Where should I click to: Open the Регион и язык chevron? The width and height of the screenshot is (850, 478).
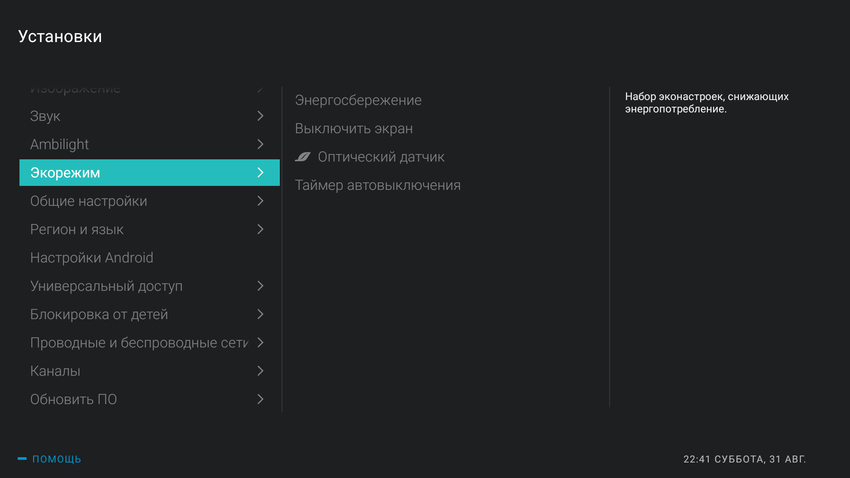pyautogui.click(x=260, y=229)
